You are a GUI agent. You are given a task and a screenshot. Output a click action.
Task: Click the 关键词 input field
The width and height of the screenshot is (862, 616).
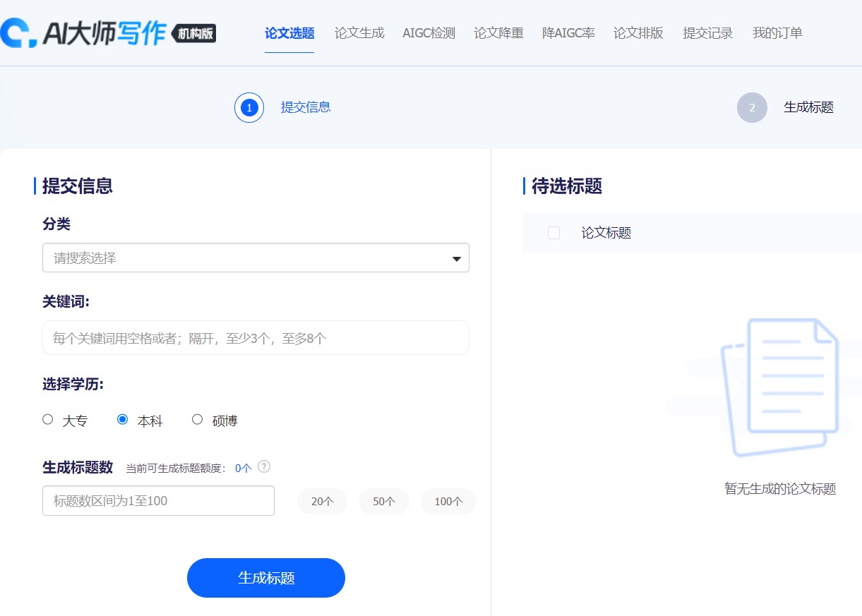pyautogui.click(x=256, y=338)
